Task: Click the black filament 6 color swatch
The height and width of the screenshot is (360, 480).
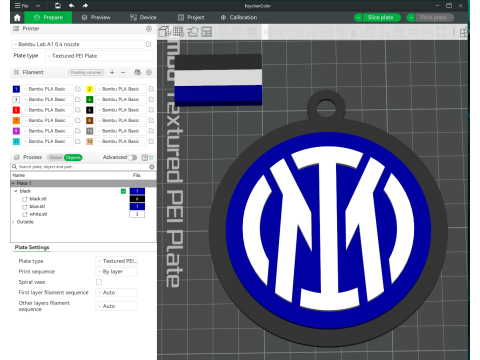Action: (90, 110)
